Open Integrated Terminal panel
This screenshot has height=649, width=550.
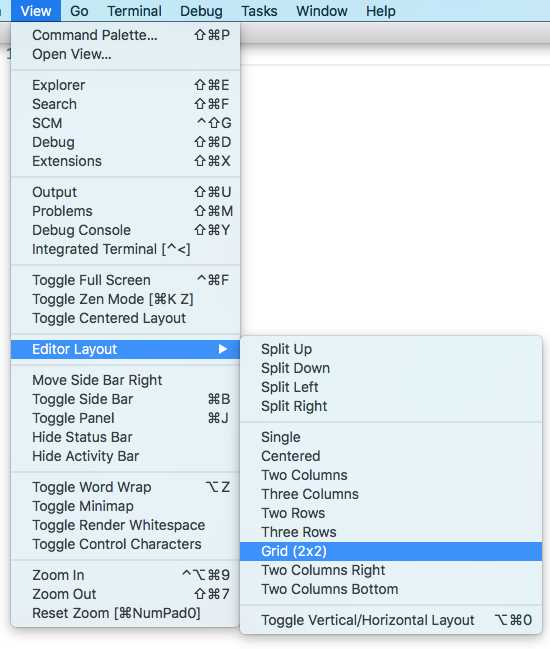[x=125, y=249]
